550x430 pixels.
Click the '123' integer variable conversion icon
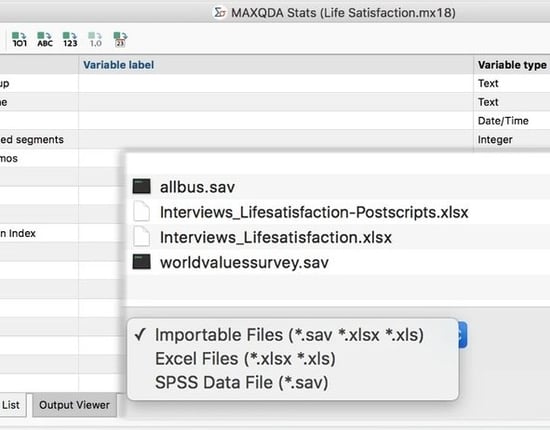[70, 39]
